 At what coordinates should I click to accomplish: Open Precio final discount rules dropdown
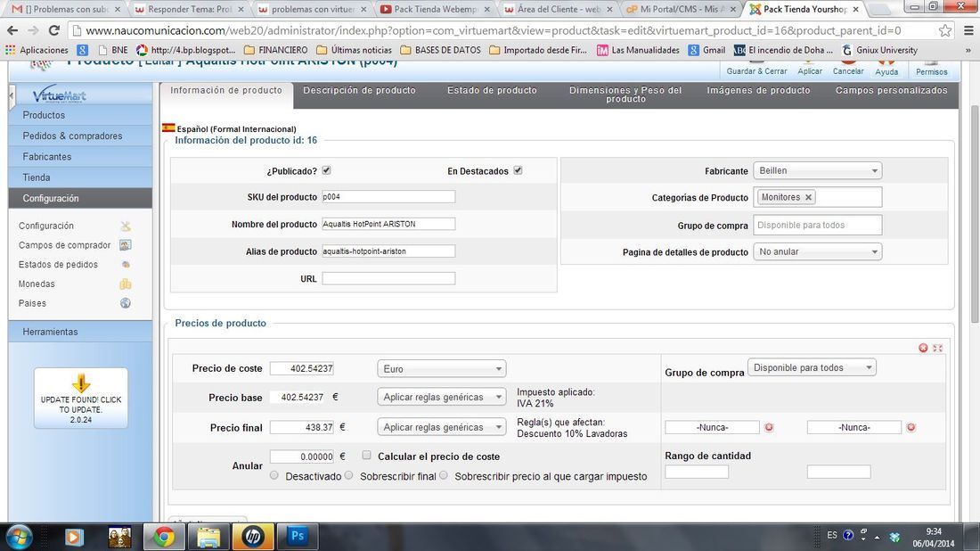[441, 427]
